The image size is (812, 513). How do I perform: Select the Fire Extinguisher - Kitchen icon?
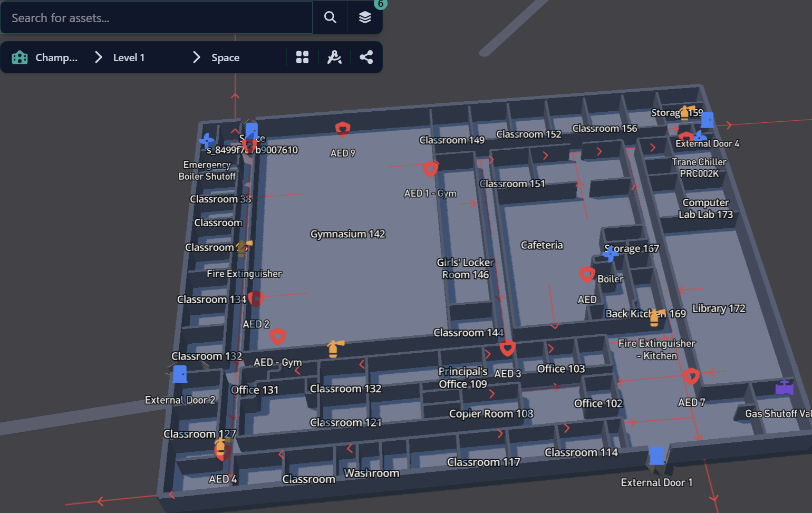(x=655, y=317)
